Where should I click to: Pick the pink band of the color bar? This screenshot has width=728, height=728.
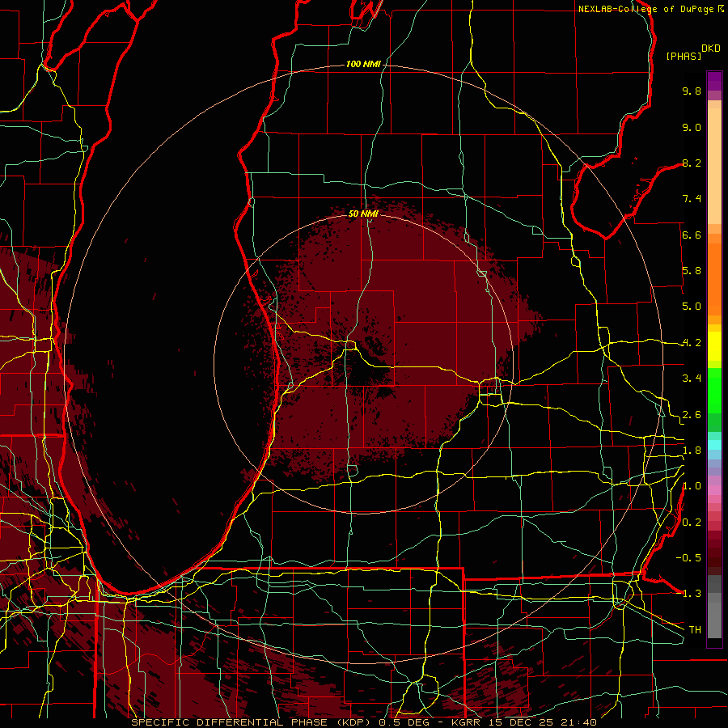tap(714, 490)
